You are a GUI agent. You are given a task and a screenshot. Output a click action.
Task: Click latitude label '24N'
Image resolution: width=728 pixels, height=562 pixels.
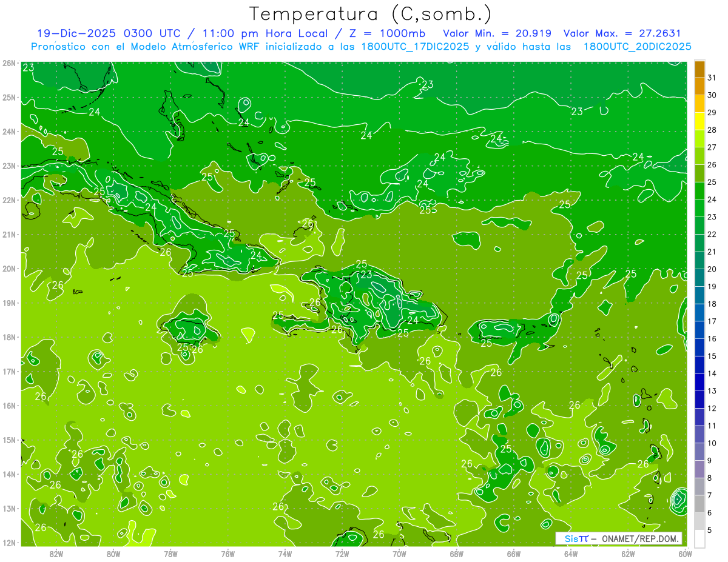click(8, 132)
